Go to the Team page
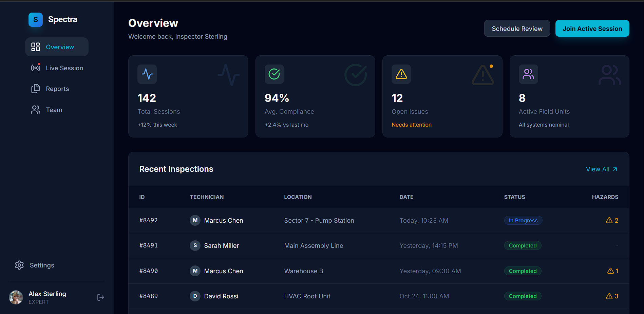 coord(57,110)
